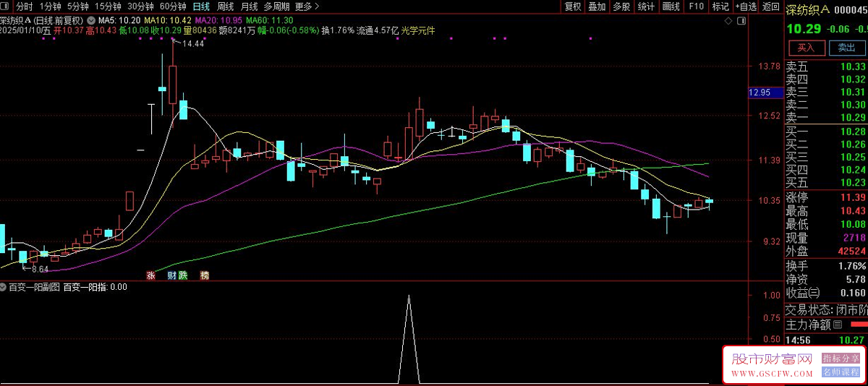Click the 14.44 high price label
This screenshot has height=386, width=868.
pyautogui.click(x=192, y=44)
